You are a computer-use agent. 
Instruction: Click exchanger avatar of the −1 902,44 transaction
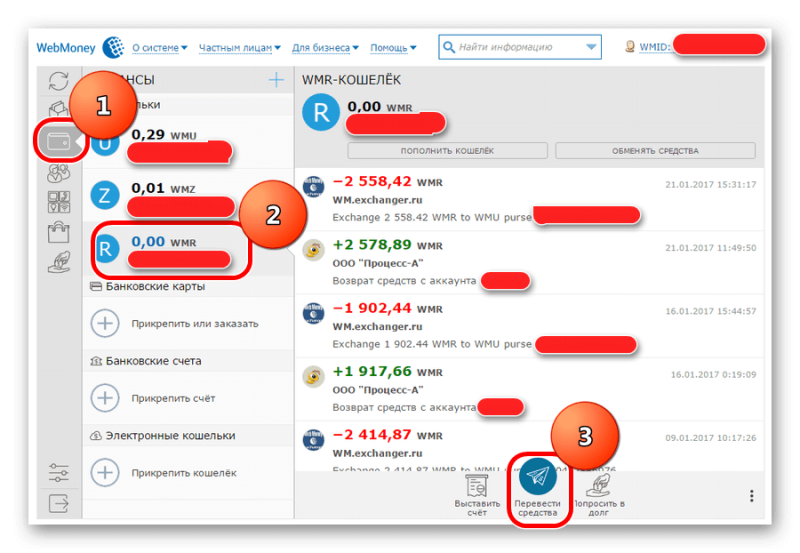tap(313, 313)
